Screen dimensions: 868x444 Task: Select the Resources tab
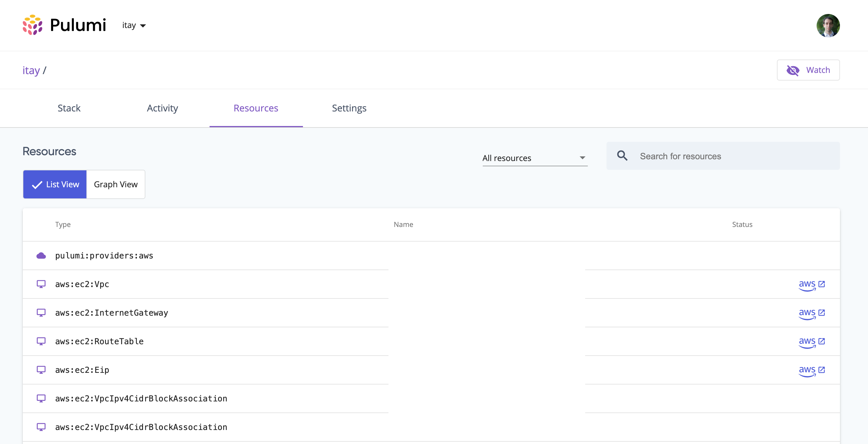pos(256,108)
